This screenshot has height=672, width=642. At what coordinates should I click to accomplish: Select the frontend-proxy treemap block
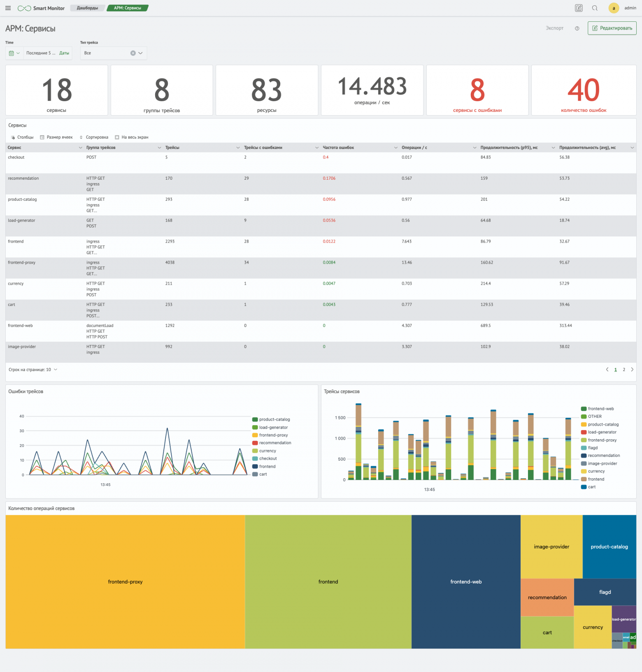(x=125, y=582)
